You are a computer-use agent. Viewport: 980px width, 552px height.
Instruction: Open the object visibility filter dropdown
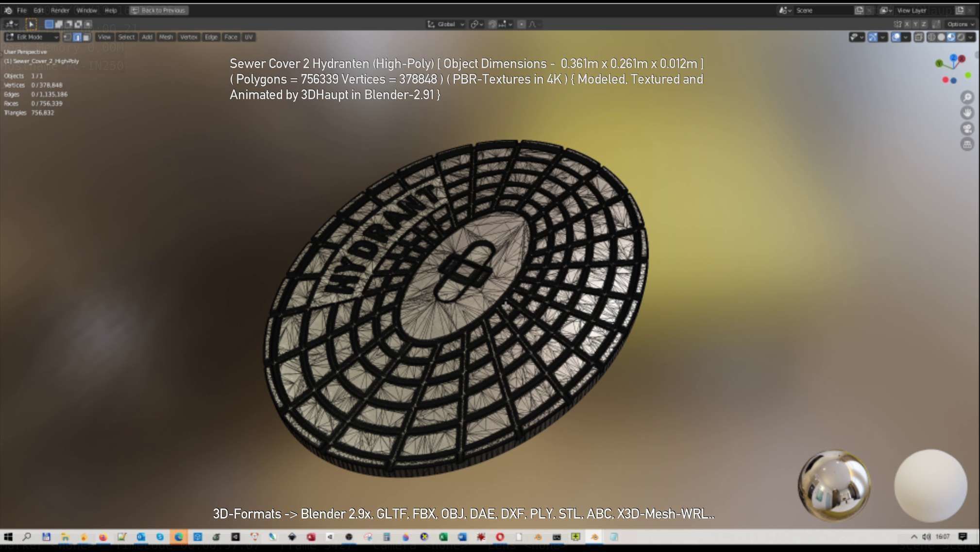coord(857,37)
